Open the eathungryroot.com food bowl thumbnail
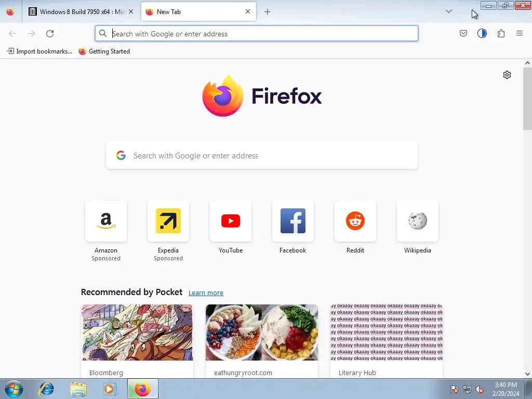The width and height of the screenshot is (532, 399). pyautogui.click(x=262, y=332)
